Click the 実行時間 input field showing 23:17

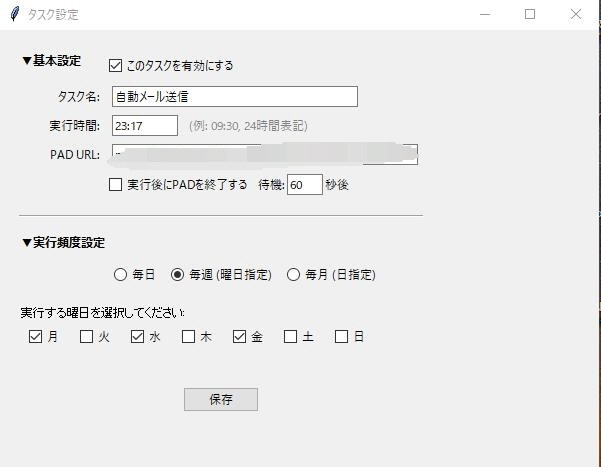click(x=145, y=125)
